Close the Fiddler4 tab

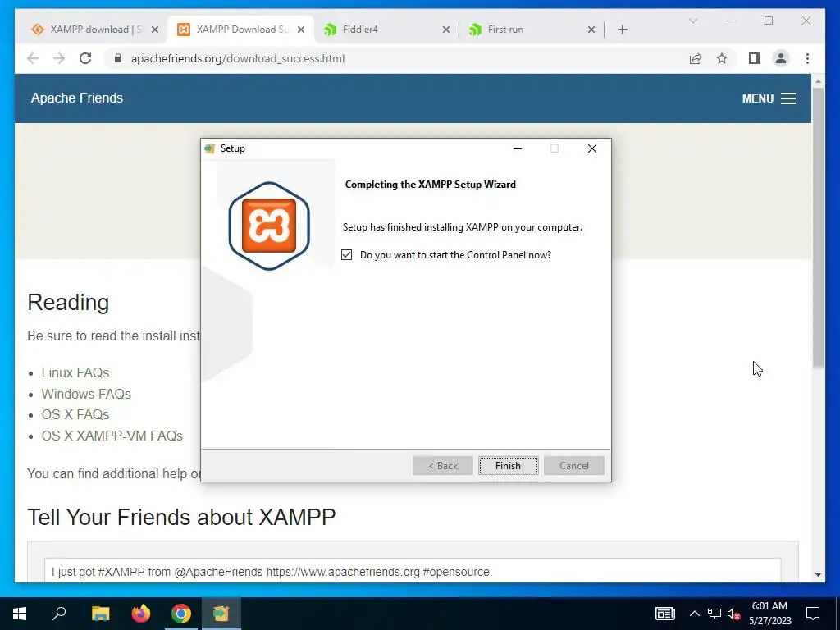[445, 30]
